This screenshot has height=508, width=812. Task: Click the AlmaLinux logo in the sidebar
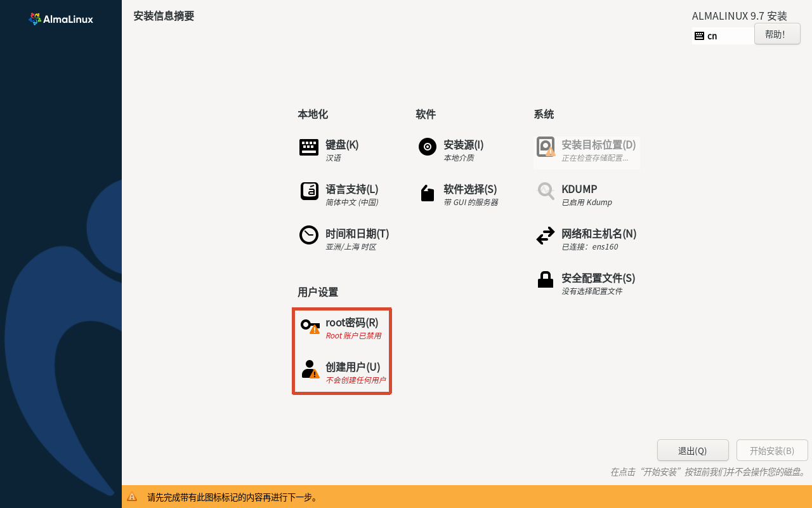(x=61, y=19)
